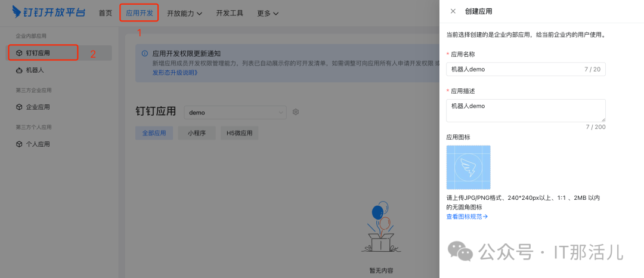This screenshot has height=278, width=644.
Task: Expand the 开放能力 dropdown menu
Action: pyautogui.click(x=184, y=13)
